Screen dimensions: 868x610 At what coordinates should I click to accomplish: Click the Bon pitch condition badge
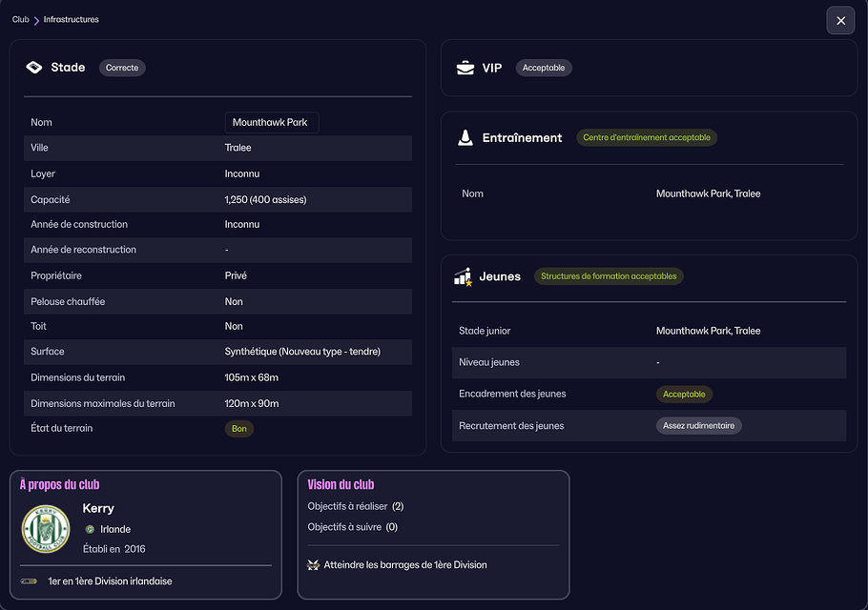(x=239, y=429)
